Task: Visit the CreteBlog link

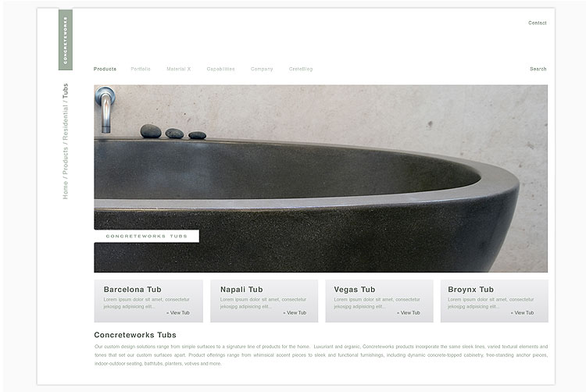Action: tap(301, 69)
